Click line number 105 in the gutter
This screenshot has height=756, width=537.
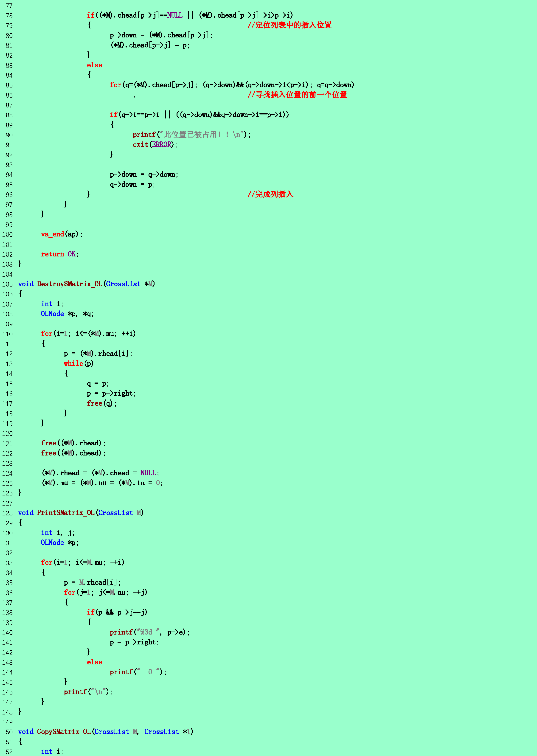pyautogui.click(x=7, y=284)
